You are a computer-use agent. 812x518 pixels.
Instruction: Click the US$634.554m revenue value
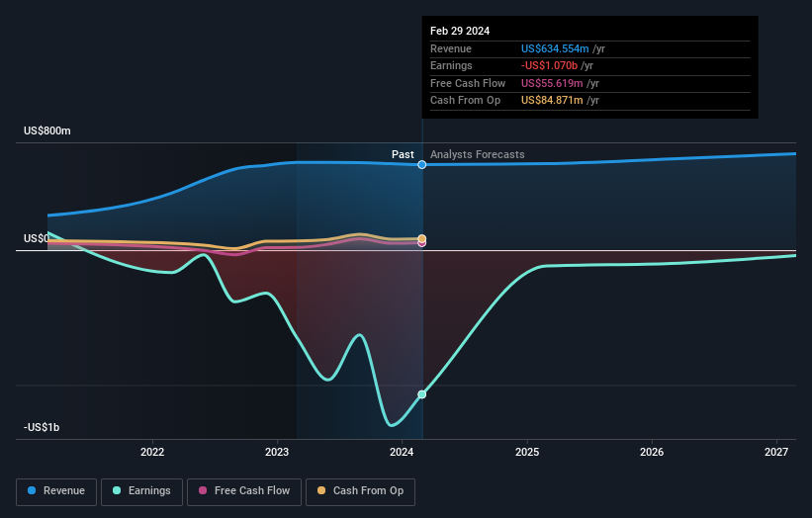tap(555, 48)
